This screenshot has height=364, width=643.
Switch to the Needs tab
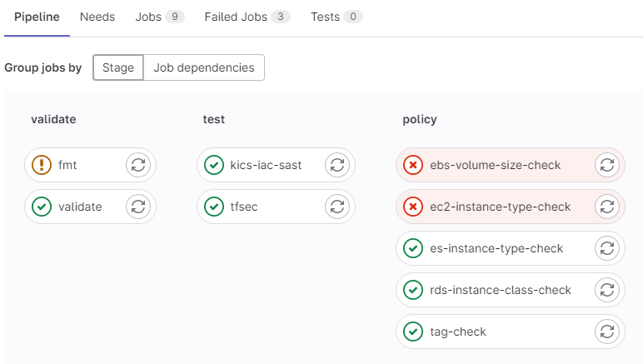(x=97, y=17)
